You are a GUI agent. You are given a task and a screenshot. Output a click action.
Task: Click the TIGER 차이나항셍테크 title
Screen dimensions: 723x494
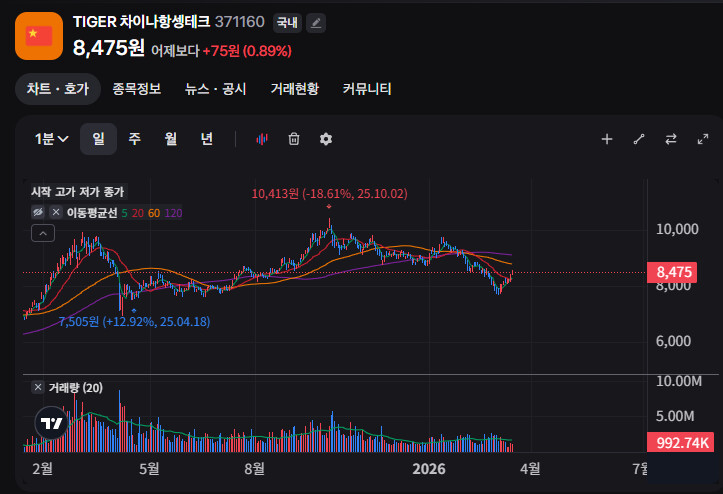tap(142, 22)
